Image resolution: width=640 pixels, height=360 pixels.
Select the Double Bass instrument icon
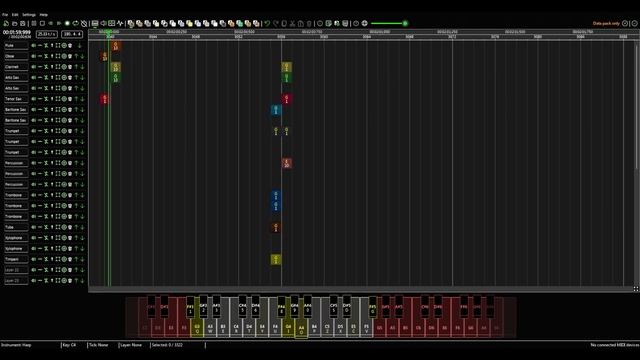(x=139, y=23)
